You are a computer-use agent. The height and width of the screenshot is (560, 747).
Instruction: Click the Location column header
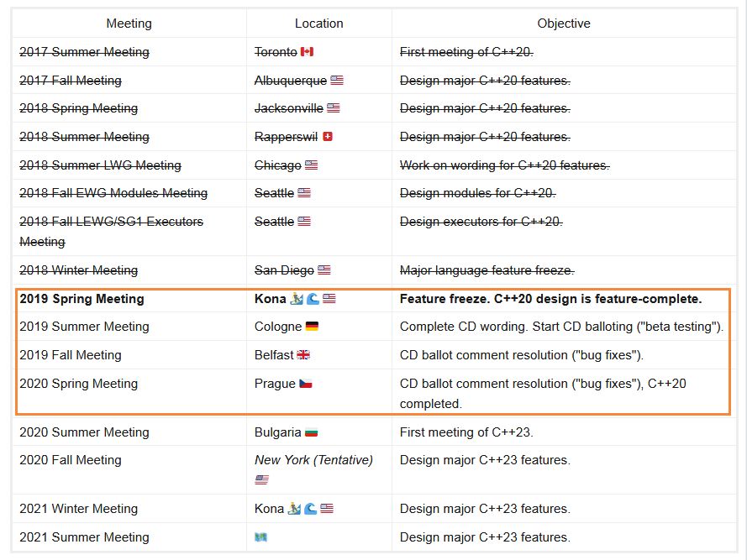pos(318,24)
